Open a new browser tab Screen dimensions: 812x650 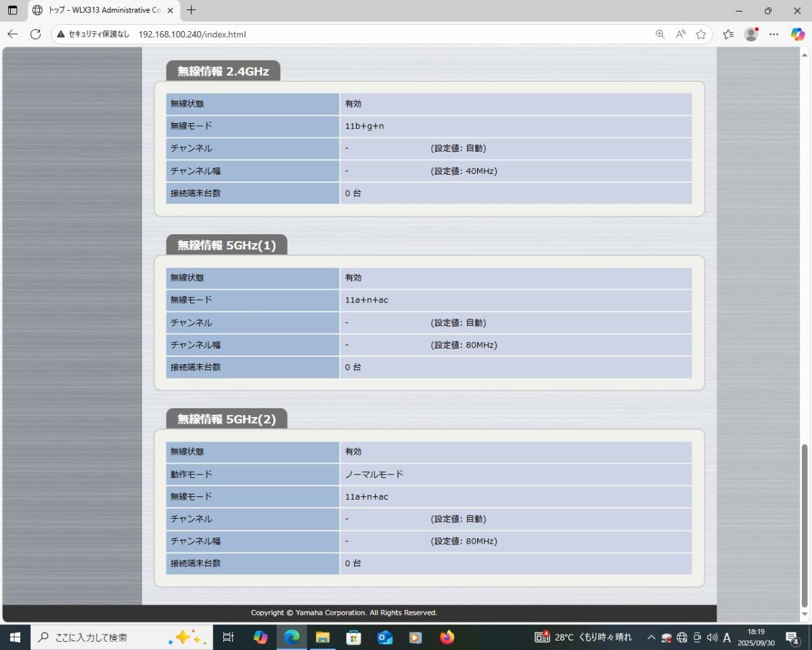pos(191,10)
